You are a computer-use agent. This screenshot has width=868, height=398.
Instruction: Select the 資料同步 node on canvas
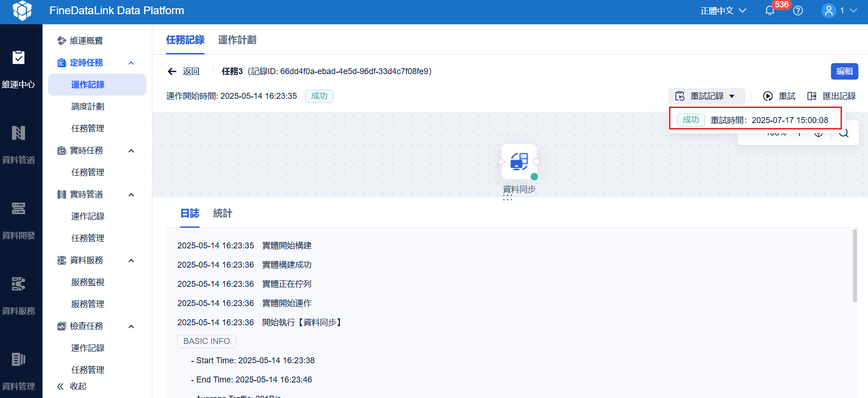(519, 162)
